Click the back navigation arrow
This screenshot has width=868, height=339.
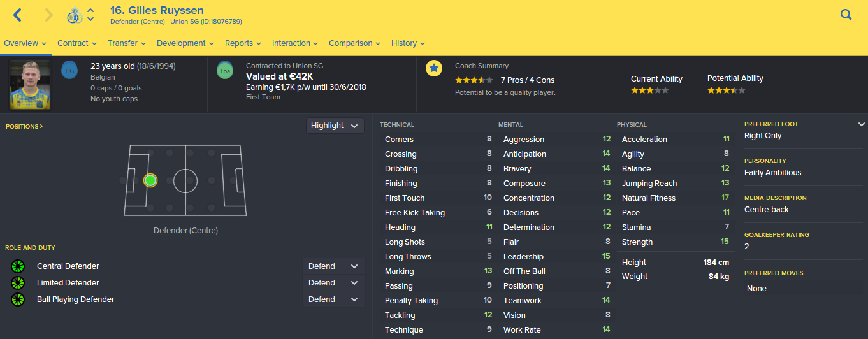tap(18, 15)
